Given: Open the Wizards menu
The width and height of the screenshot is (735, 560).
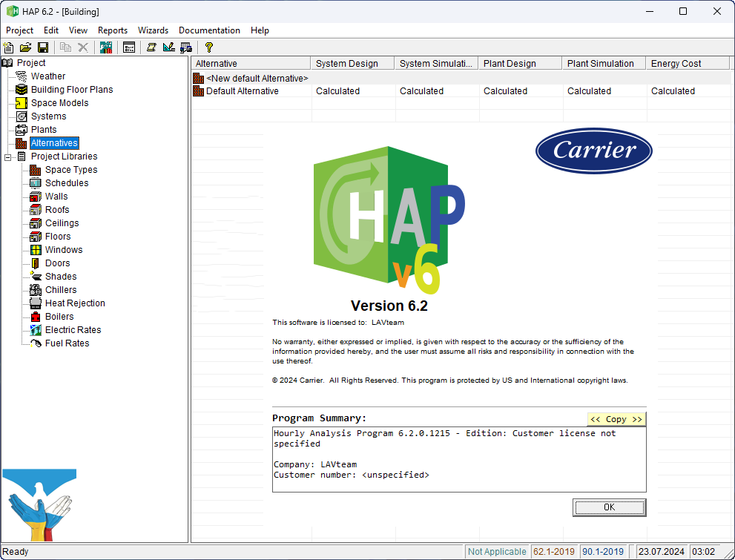Looking at the screenshot, I should coord(153,30).
